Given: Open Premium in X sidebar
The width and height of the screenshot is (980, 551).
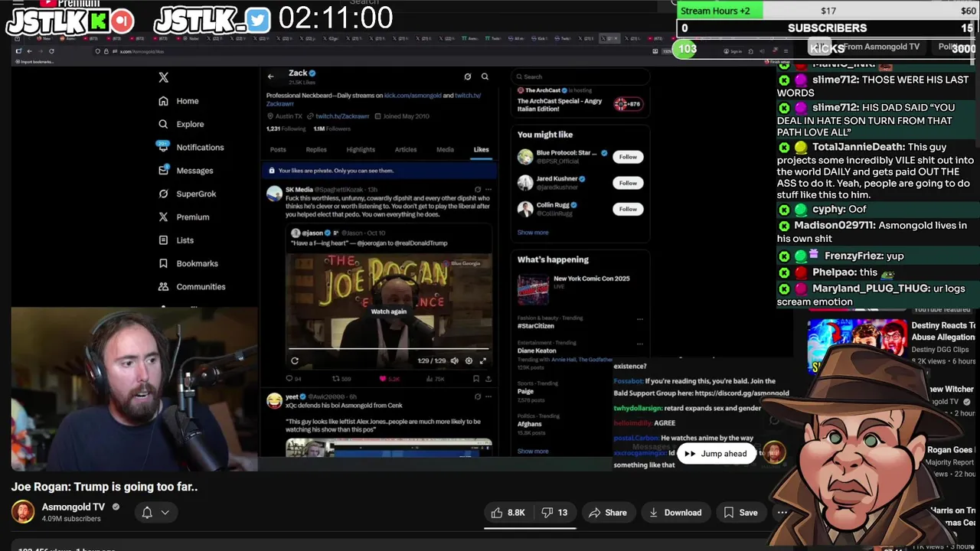Looking at the screenshot, I should click(x=184, y=217).
